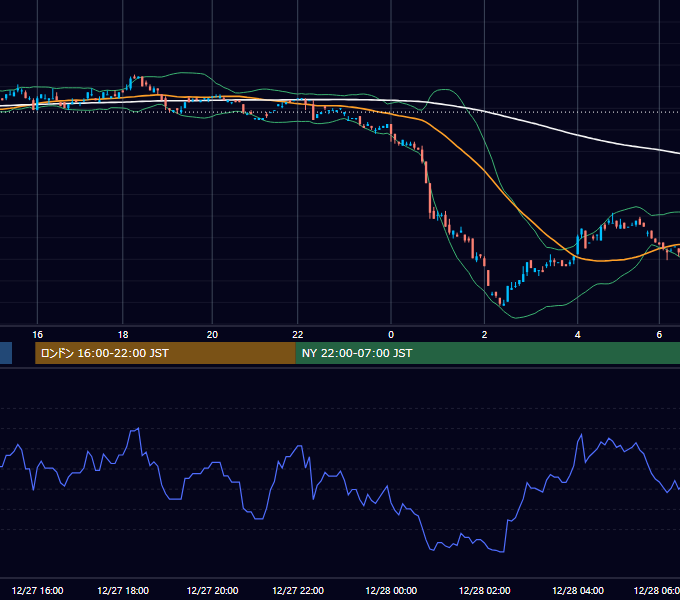Click the 12/28 00:00 time label
This screenshot has height=600, width=680.
[391, 590]
